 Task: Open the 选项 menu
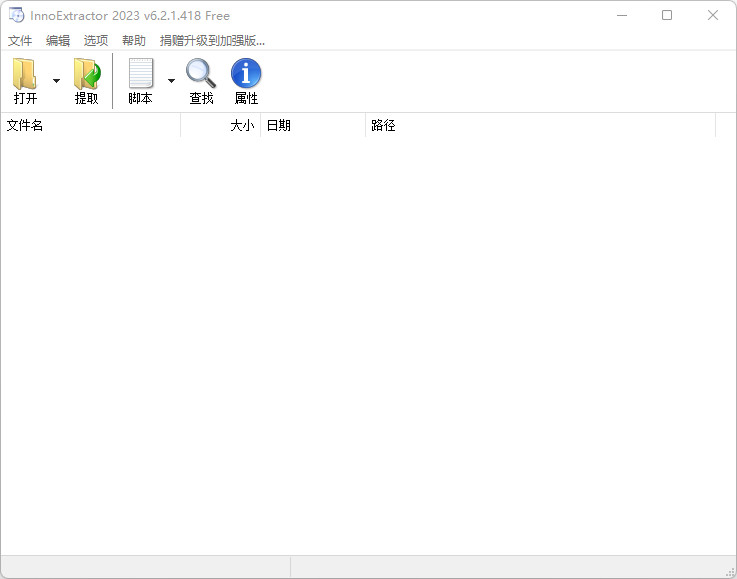pyautogui.click(x=96, y=41)
